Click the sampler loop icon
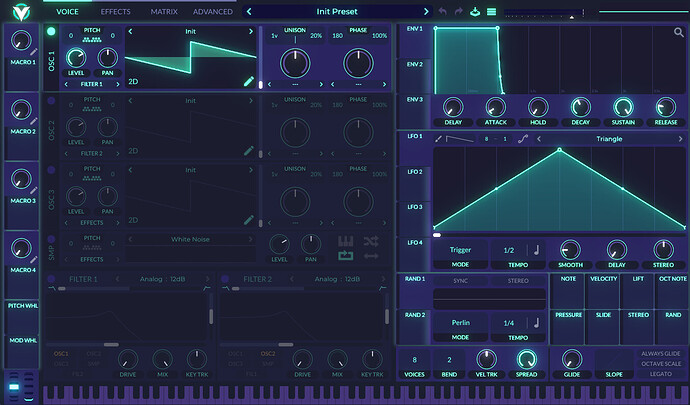The image size is (690, 405). pyautogui.click(x=347, y=257)
